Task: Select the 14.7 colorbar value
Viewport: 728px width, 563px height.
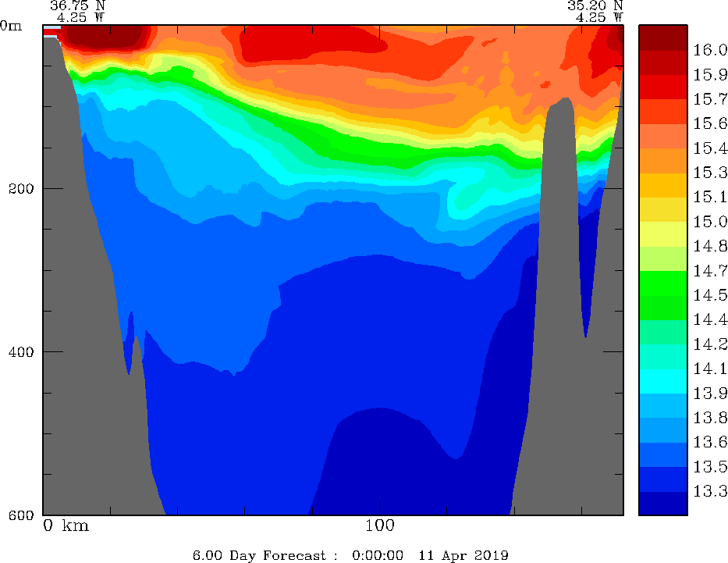Action: tap(710, 271)
